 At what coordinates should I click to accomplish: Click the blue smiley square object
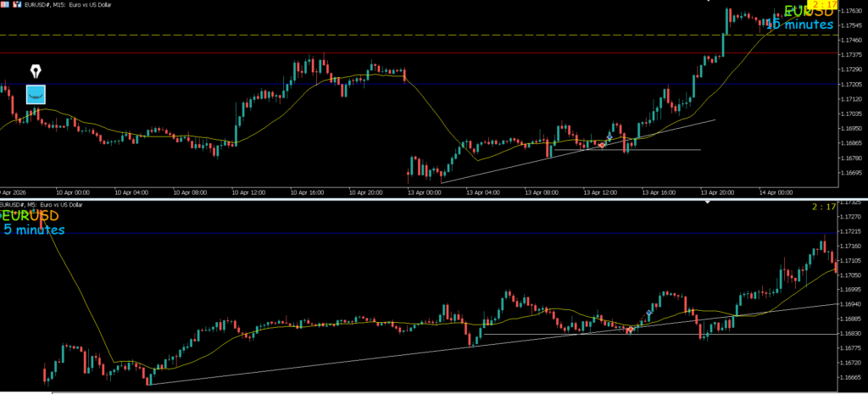(36, 95)
